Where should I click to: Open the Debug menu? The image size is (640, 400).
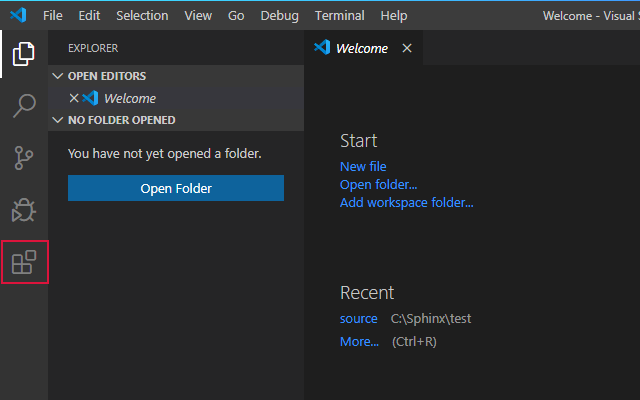coord(280,16)
